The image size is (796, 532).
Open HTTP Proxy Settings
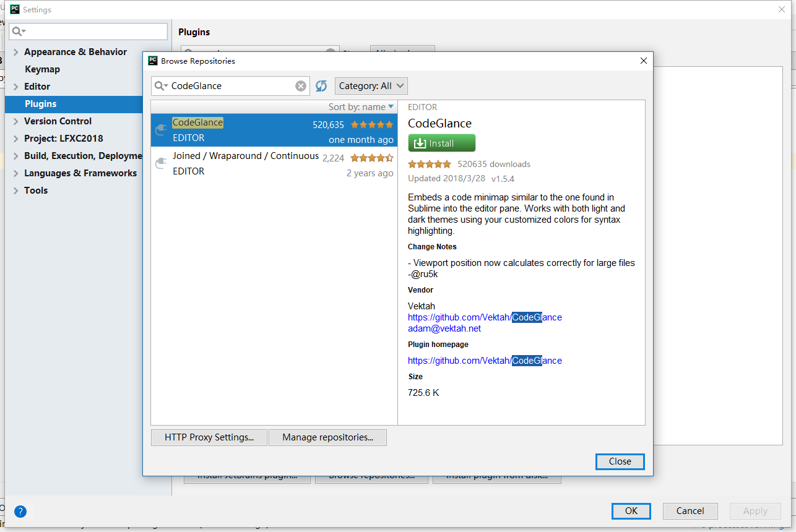click(x=209, y=437)
